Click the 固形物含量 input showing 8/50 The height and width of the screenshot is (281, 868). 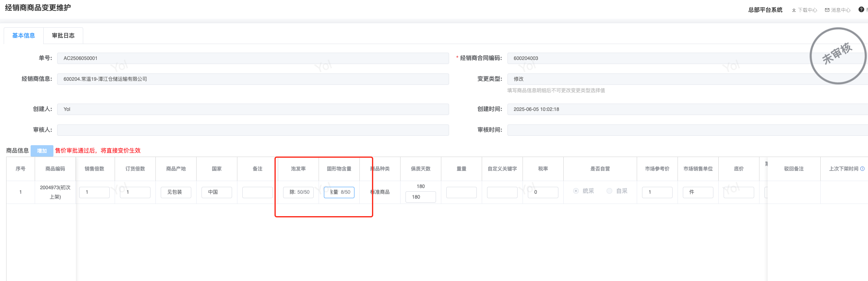click(x=339, y=192)
